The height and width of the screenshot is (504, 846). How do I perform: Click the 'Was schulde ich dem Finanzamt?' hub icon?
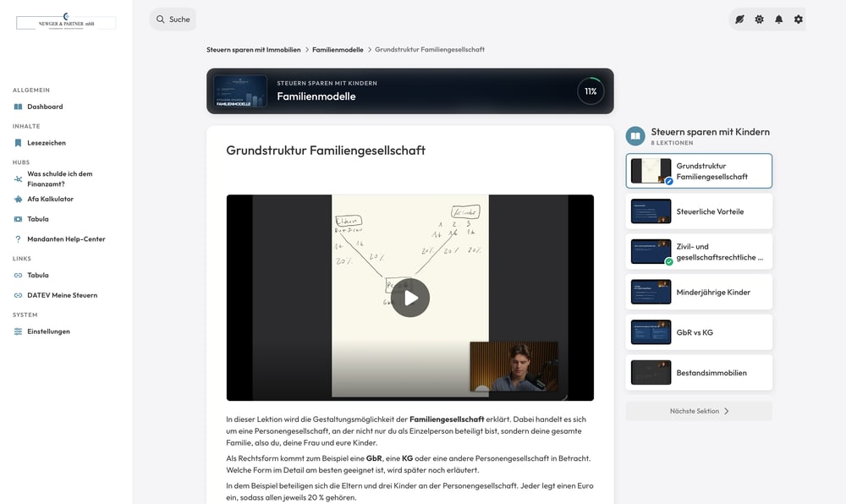click(18, 179)
